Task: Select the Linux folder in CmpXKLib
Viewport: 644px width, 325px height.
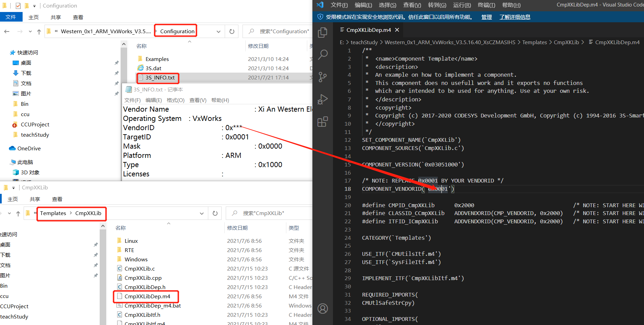Action: point(131,241)
